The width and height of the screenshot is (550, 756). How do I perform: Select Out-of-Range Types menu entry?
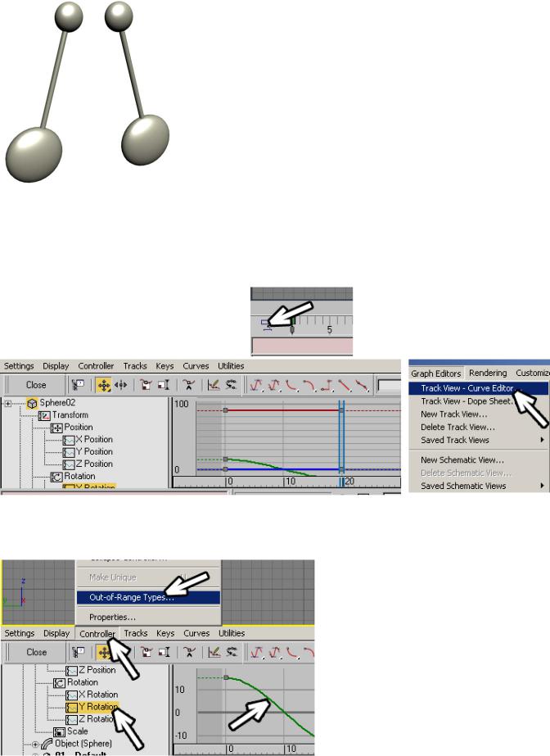tap(148, 597)
